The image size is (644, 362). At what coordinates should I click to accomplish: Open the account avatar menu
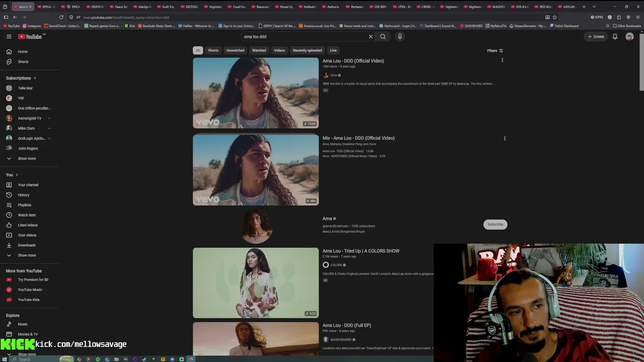pyautogui.click(x=629, y=37)
